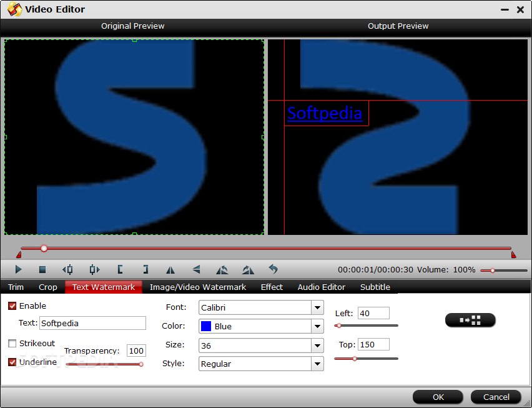Select the Text Watermark tab

104,287
